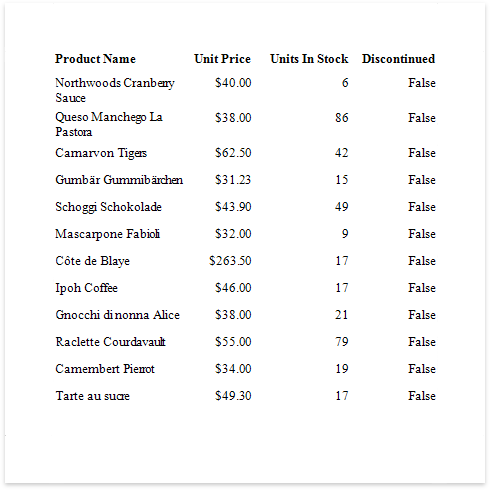The width and height of the screenshot is (490, 490).
Task: Select the Ipoh Coffee product row
Action: [x=245, y=288]
